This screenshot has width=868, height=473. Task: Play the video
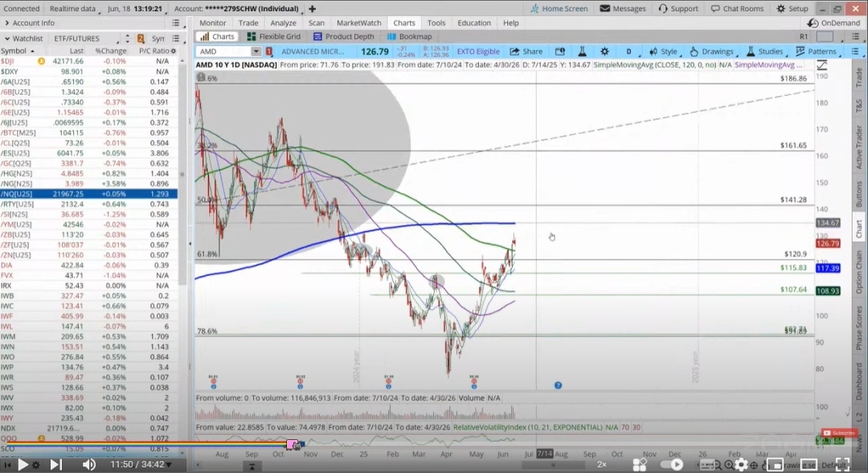23,464
